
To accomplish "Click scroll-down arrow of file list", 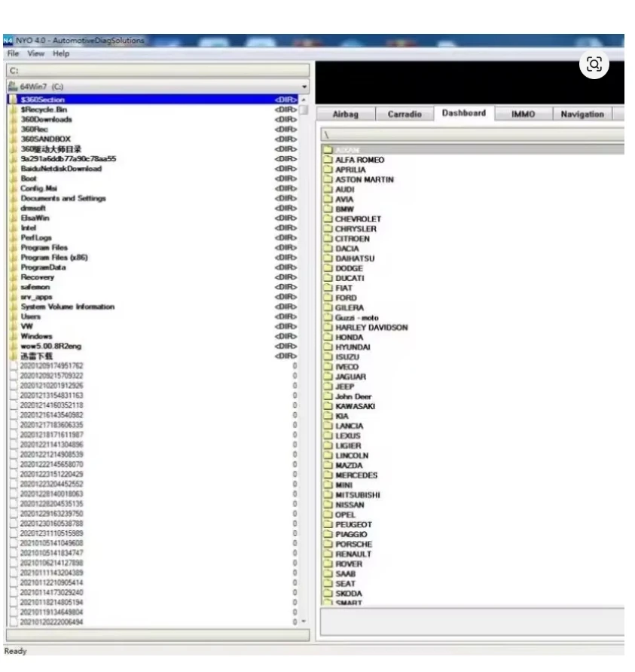I will [x=304, y=621].
